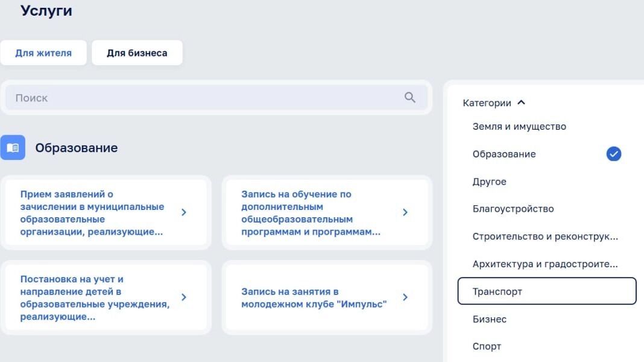Switch to Для бизнеса tab
The height and width of the screenshot is (362, 644).
click(x=137, y=53)
